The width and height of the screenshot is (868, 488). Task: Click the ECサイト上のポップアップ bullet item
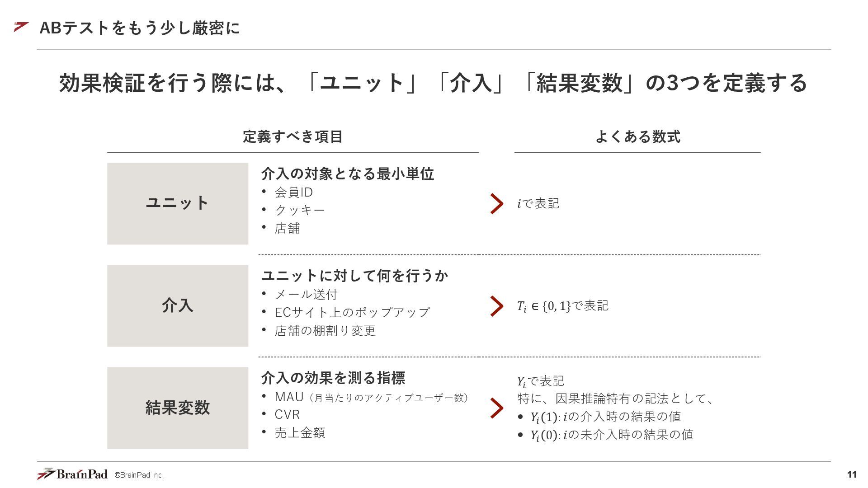(352, 312)
